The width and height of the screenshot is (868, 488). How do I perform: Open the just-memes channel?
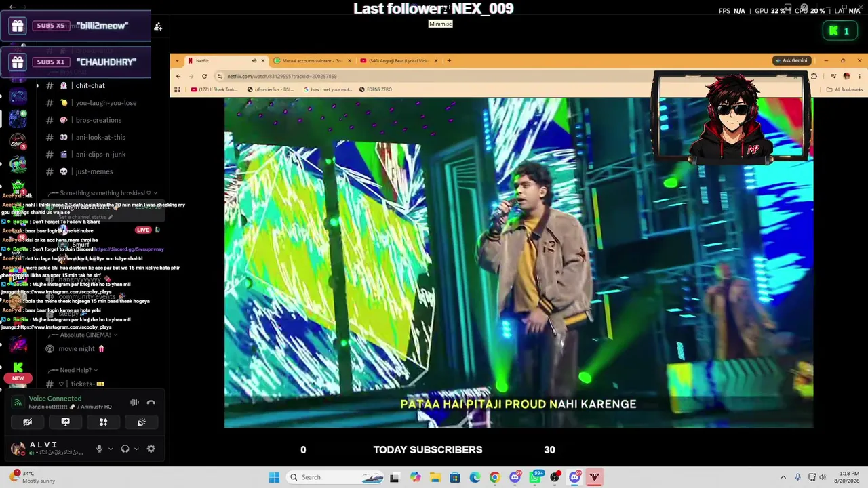pos(95,171)
